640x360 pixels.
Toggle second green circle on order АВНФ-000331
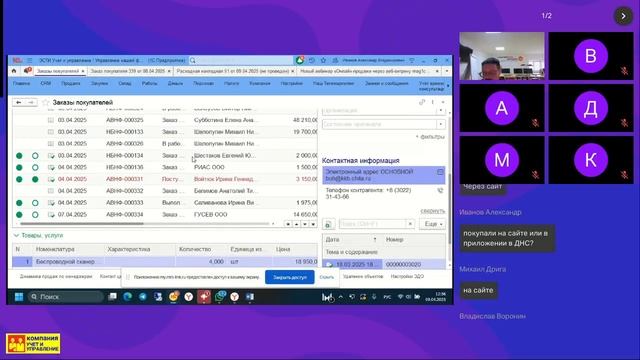[x=35, y=179]
